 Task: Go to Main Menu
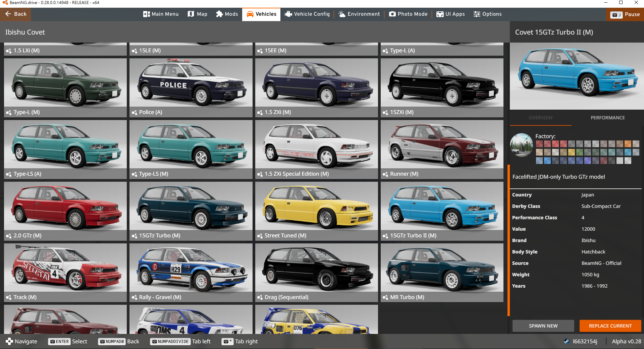161,14
